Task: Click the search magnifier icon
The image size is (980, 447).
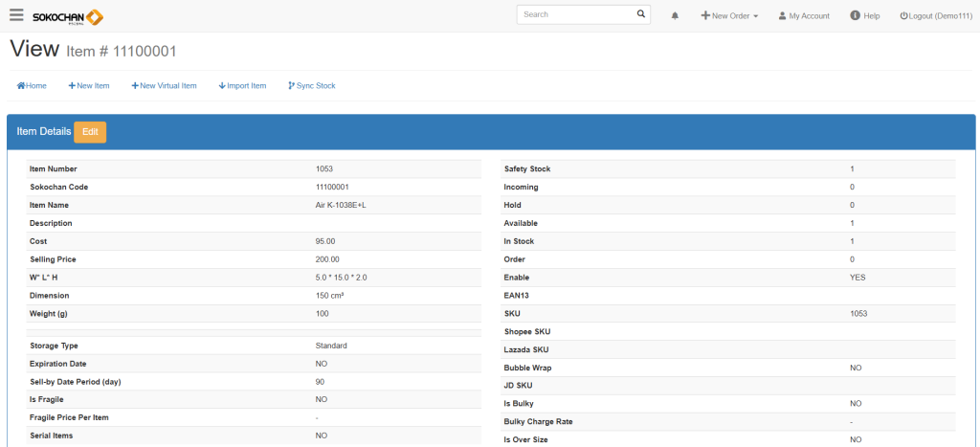Action: pyautogui.click(x=641, y=15)
